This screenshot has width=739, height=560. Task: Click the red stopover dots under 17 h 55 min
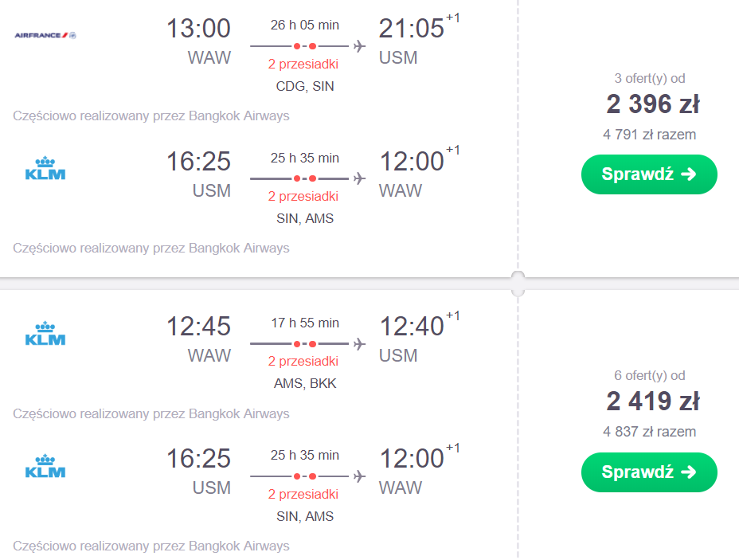point(304,343)
